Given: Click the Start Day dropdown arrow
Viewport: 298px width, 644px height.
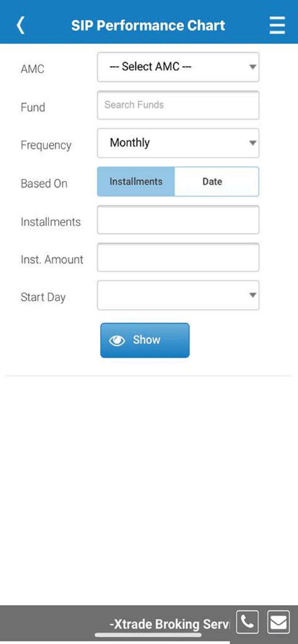Looking at the screenshot, I should pos(252,295).
